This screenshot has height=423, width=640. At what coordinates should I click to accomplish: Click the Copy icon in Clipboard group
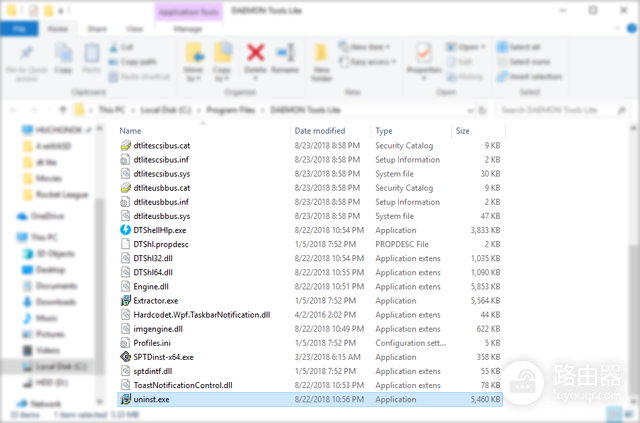pyautogui.click(x=63, y=53)
